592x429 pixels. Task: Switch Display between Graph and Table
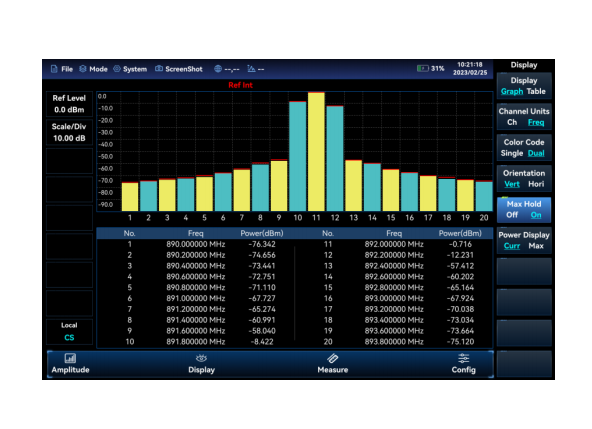coord(524,86)
